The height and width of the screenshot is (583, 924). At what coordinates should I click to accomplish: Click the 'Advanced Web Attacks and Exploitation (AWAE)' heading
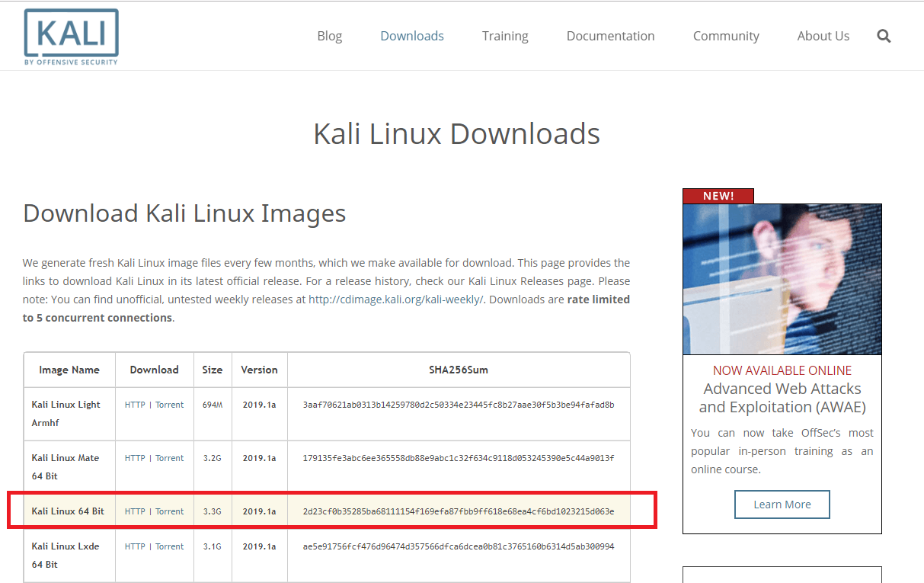coord(782,398)
